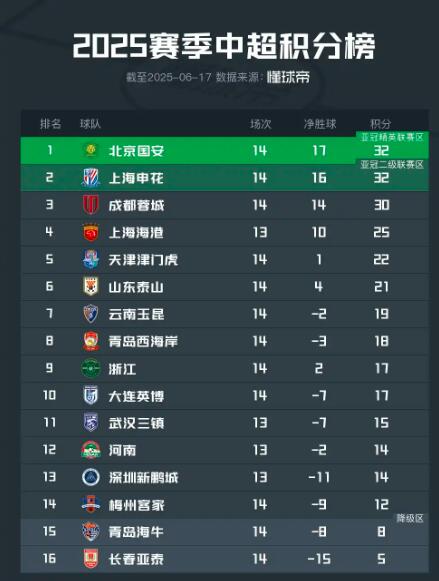Click the 亚冠精英联赛区 label
Viewport: 439px width, 581px height.
(x=392, y=137)
